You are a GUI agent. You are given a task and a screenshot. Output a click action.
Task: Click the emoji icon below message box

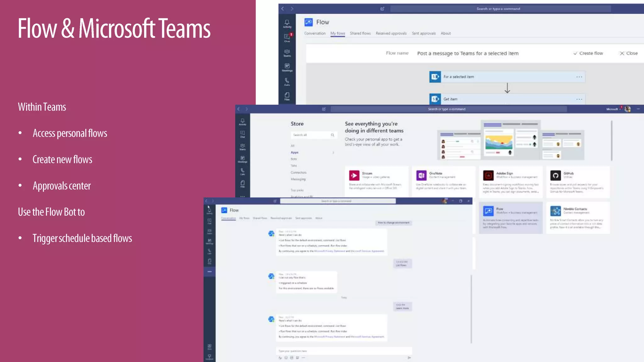[x=286, y=358]
